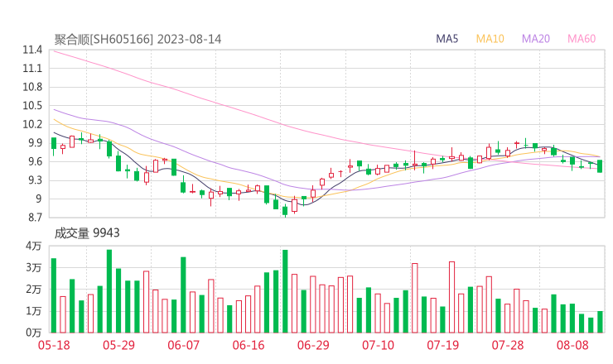
Task: Click the 0万 volume axis label
Action: tap(34, 333)
